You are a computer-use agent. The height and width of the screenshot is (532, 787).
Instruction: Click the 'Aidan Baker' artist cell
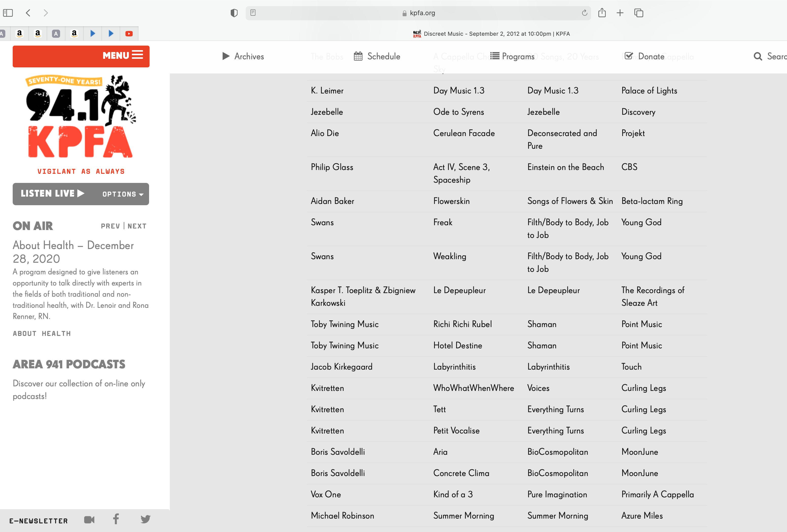333,201
